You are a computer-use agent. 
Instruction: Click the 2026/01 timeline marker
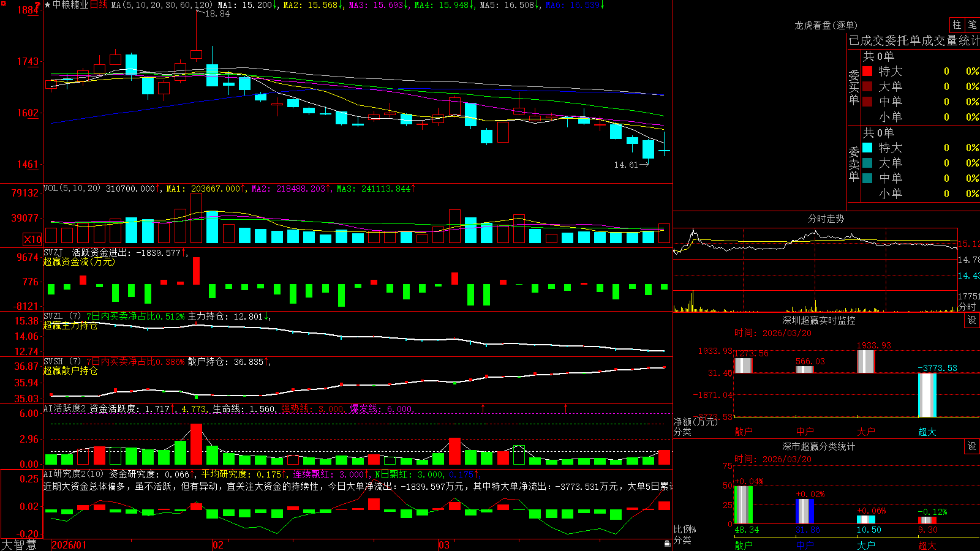[69, 545]
